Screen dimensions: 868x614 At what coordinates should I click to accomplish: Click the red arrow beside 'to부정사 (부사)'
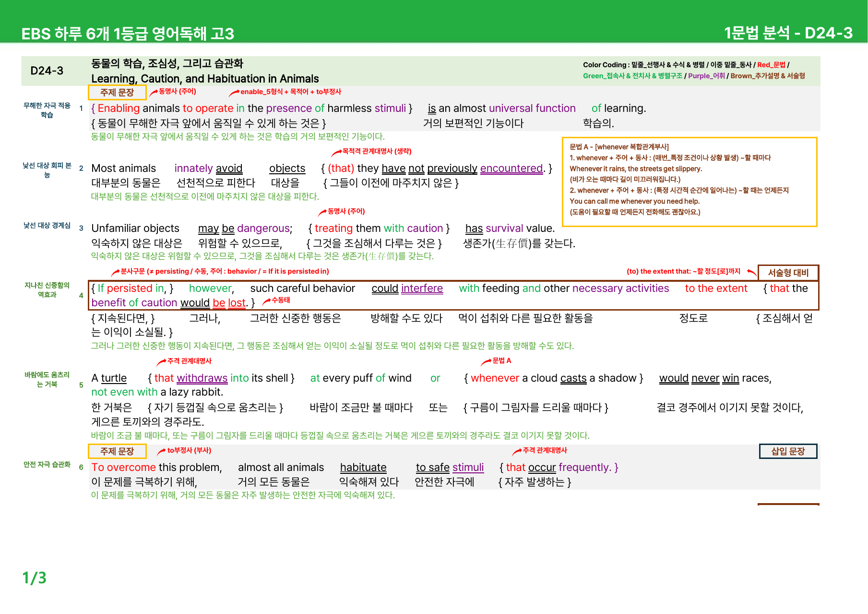pyautogui.click(x=162, y=451)
